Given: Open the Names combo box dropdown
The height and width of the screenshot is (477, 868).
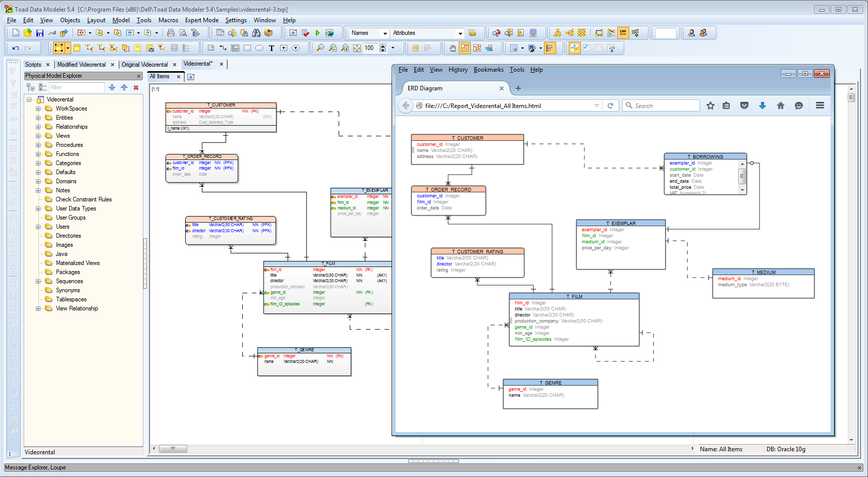Looking at the screenshot, I should 385,33.
